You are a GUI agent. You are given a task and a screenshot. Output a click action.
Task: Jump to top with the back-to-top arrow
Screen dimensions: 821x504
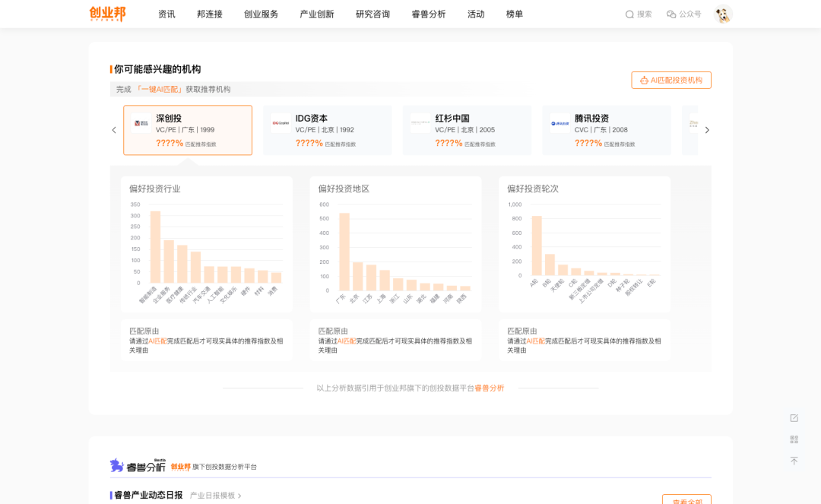794,461
